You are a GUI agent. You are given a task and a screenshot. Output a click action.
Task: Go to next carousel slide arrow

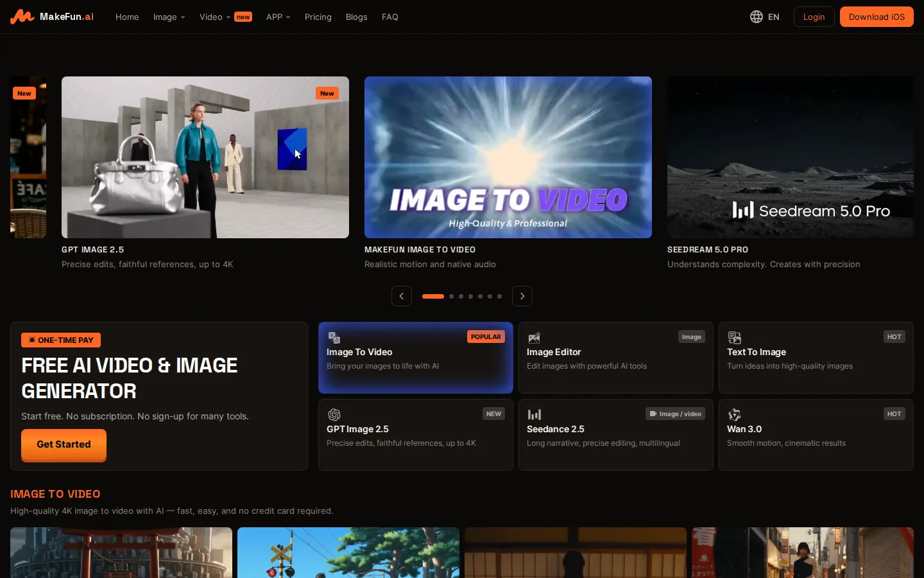(x=522, y=296)
